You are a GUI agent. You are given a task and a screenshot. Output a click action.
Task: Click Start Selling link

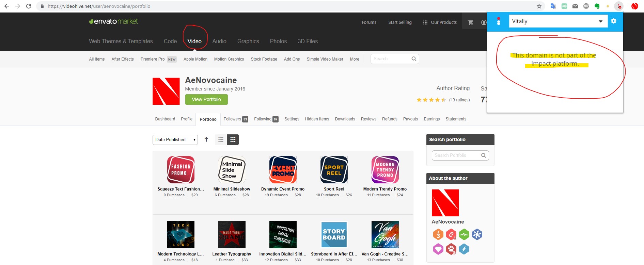pos(400,22)
